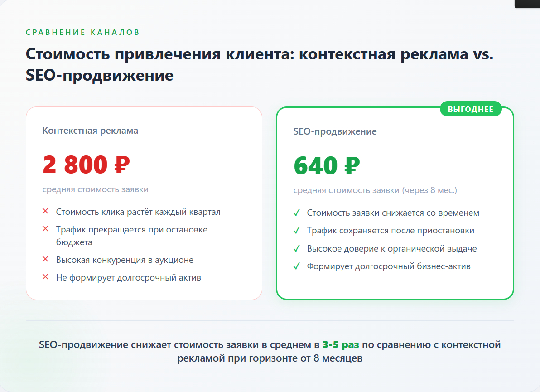Click the text "Высокая конкуренция в аукционе"

click(125, 260)
